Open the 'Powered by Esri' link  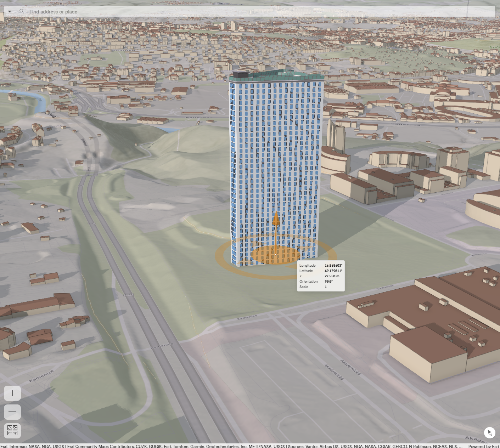click(483, 446)
